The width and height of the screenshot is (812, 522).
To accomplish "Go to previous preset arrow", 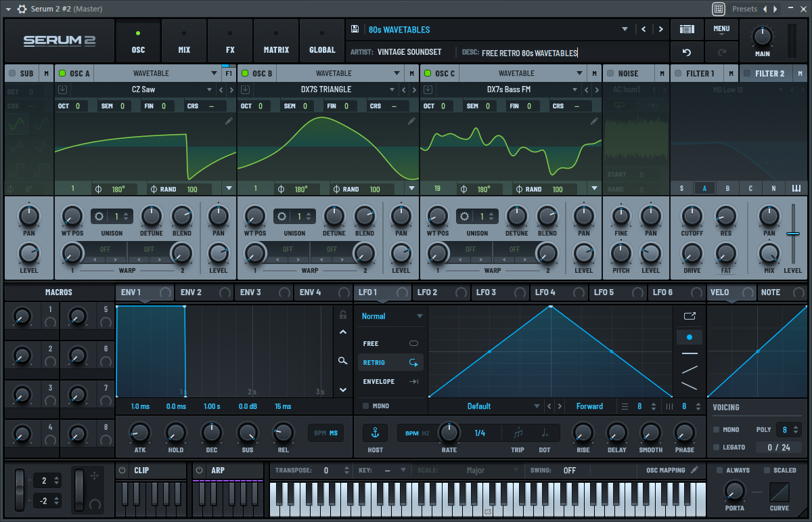I will [644, 29].
